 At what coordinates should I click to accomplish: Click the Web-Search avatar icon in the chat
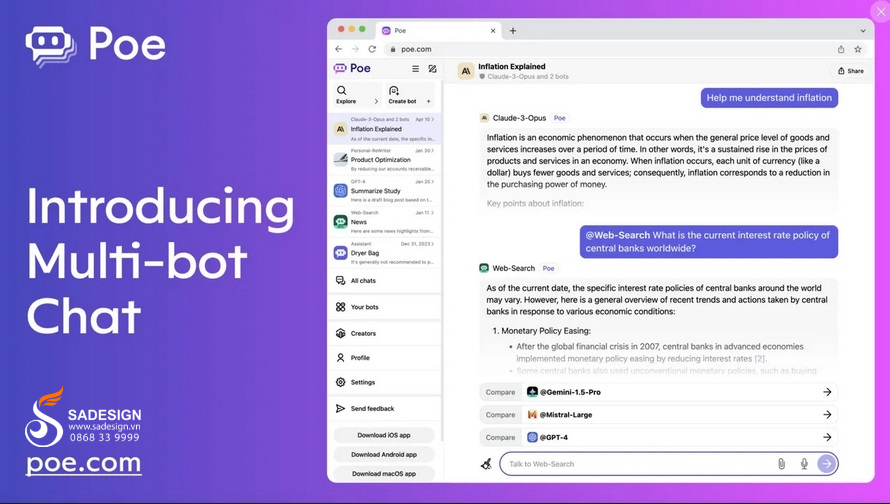click(x=484, y=268)
